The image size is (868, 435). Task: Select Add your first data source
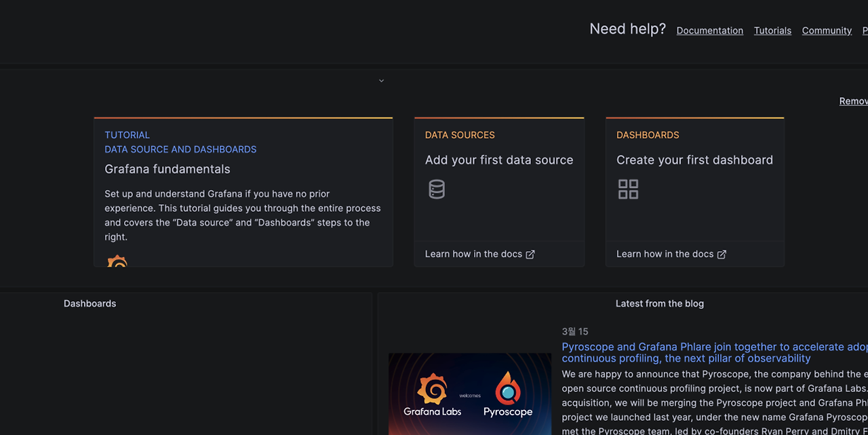tap(499, 160)
